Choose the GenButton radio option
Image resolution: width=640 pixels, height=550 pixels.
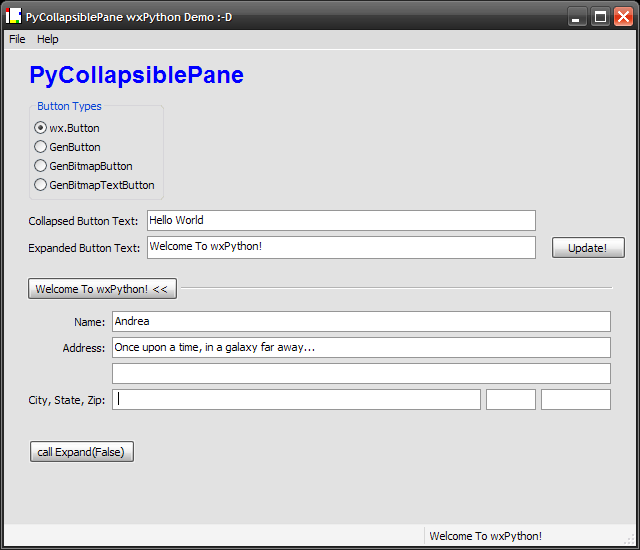click(x=41, y=147)
